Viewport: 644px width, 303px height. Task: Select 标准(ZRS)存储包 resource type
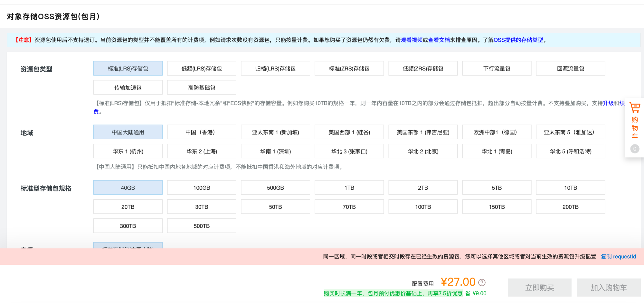click(x=349, y=69)
